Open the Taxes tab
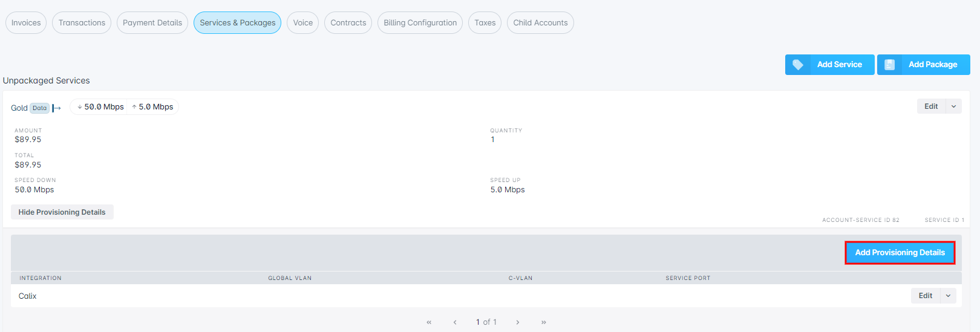980x332 pixels. pos(485,23)
